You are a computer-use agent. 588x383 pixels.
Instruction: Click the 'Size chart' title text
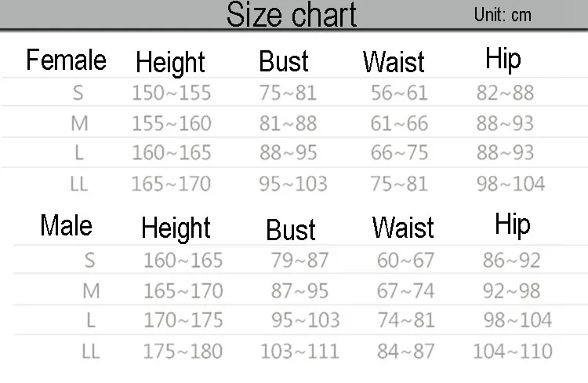292,14
